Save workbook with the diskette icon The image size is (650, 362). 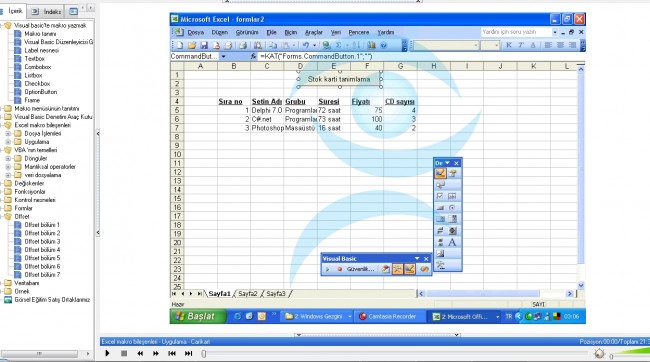[204, 45]
